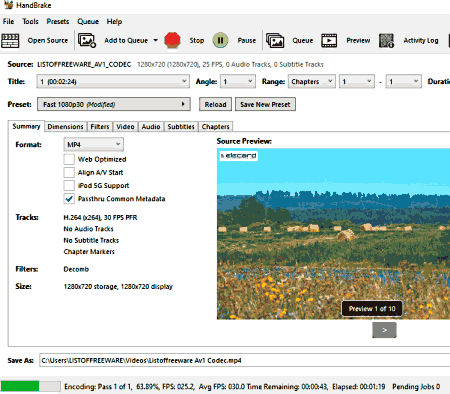Click the Preview filmstrip icon
Screen dimensions: 450x394
click(329, 41)
